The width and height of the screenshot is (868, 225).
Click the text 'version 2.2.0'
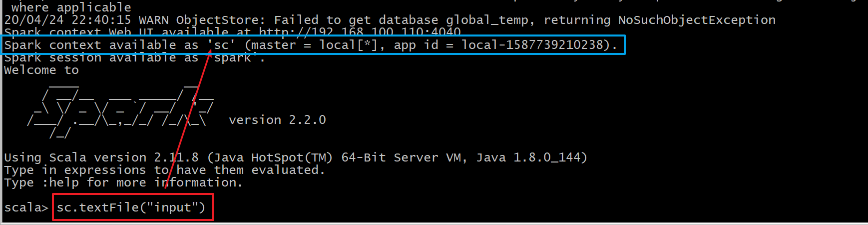277,120
